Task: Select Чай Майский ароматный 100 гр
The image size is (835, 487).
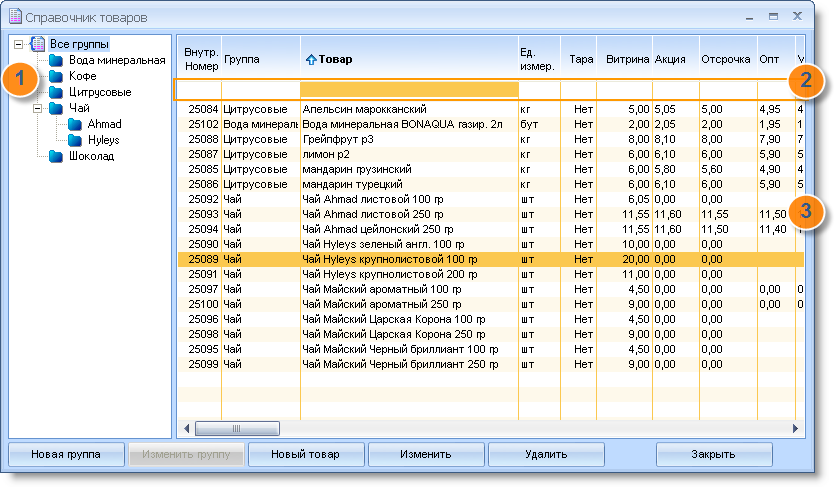Action: point(490,289)
